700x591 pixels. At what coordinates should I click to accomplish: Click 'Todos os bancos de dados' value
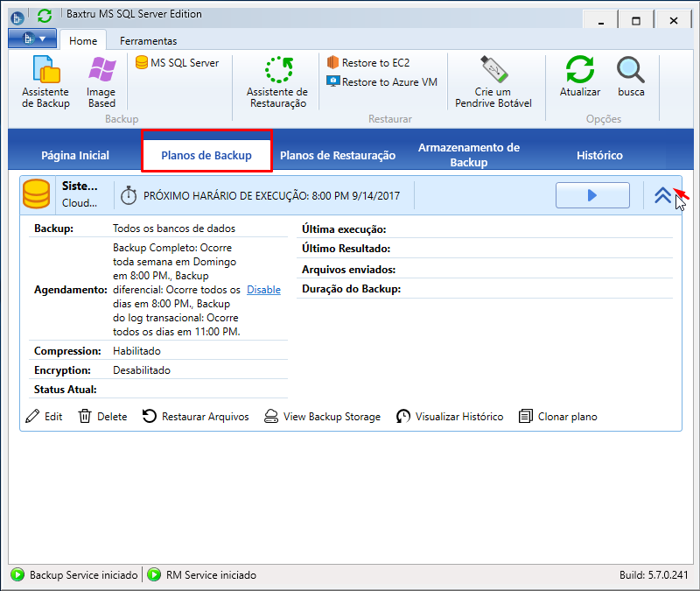(x=174, y=229)
